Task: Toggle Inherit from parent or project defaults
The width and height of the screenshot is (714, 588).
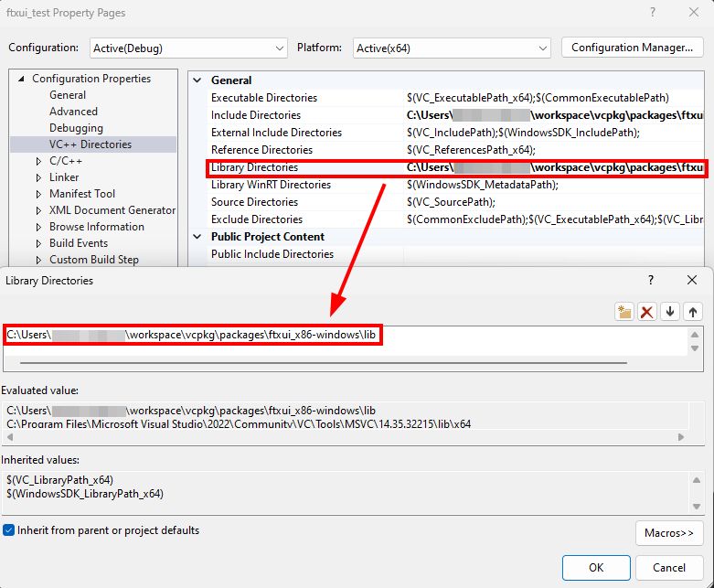Action: pos(8,530)
